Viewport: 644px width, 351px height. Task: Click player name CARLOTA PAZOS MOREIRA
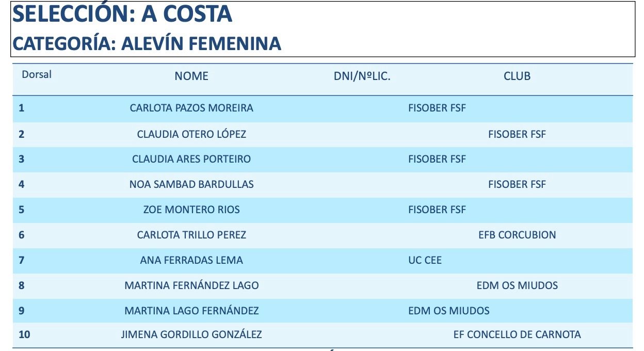[191, 108]
